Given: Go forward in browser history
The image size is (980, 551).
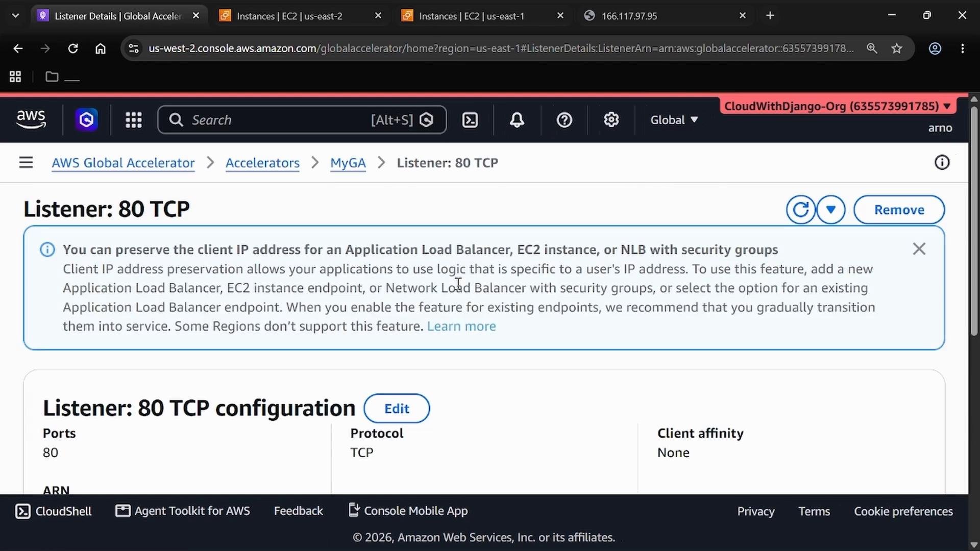Looking at the screenshot, I should 45,48.
